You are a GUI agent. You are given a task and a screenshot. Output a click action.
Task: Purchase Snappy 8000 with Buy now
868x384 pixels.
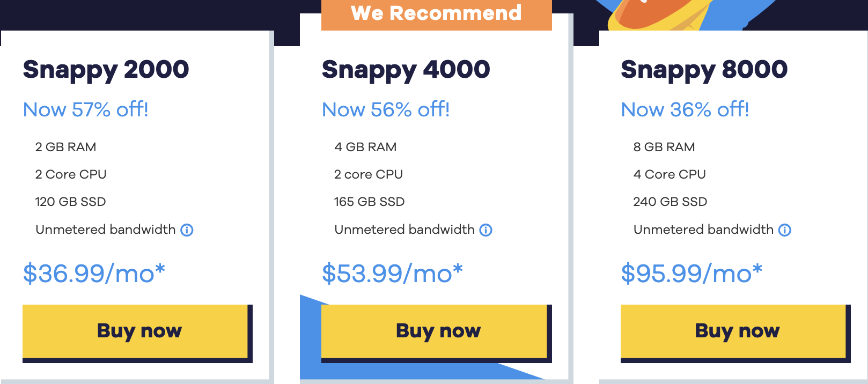tap(735, 331)
